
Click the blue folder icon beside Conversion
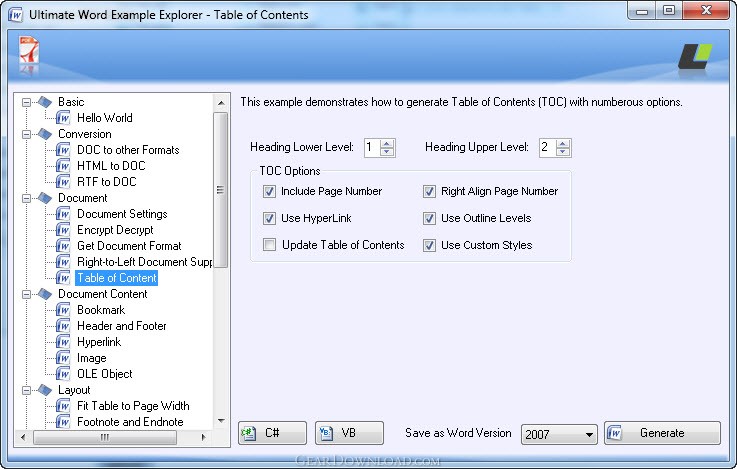pos(45,134)
